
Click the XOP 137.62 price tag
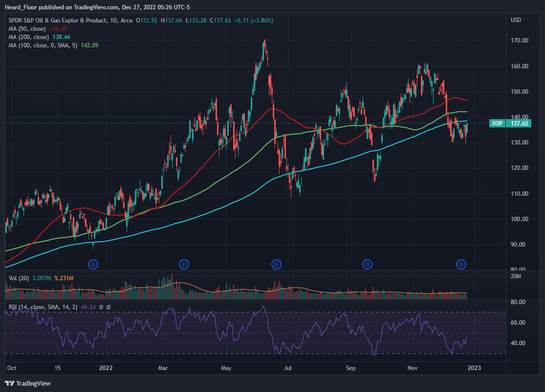pyautogui.click(x=510, y=123)
